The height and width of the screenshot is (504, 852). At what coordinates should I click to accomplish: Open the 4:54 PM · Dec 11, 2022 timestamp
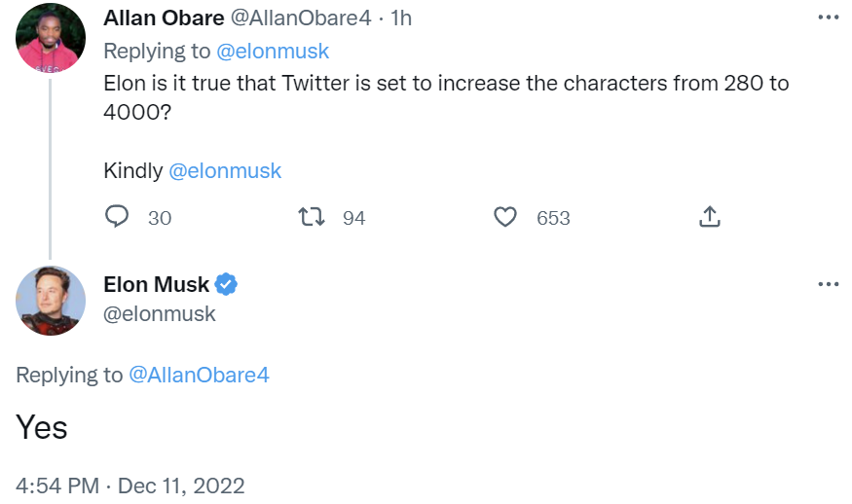coord(130,485)
